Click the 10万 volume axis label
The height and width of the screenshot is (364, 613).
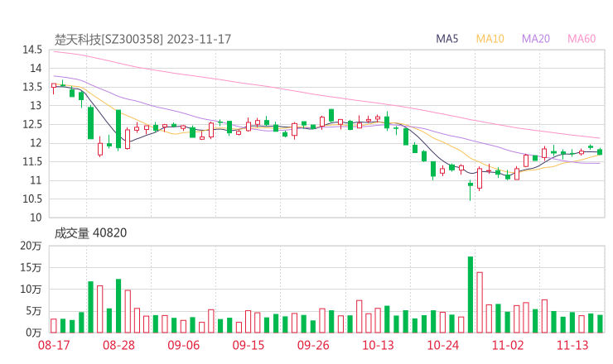click(31, 290)
